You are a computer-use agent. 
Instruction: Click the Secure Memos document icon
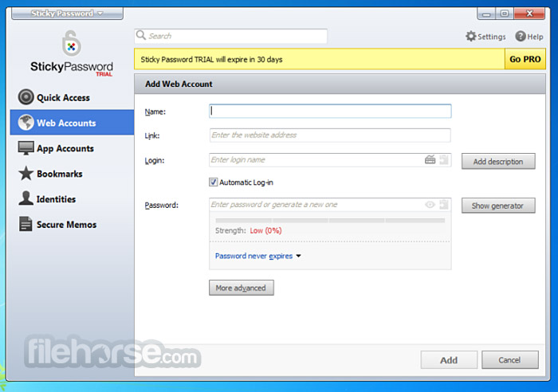(26, 224)
